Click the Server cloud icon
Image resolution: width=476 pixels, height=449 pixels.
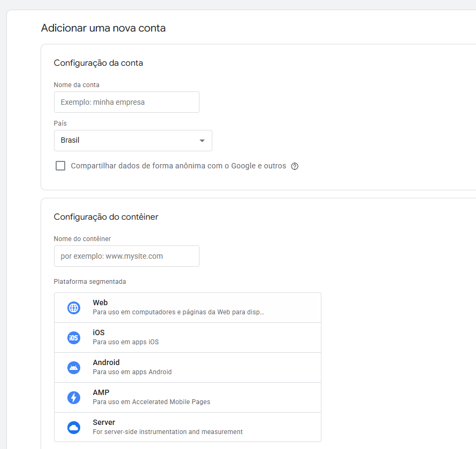pyautogui.click(x=74, y=428)
